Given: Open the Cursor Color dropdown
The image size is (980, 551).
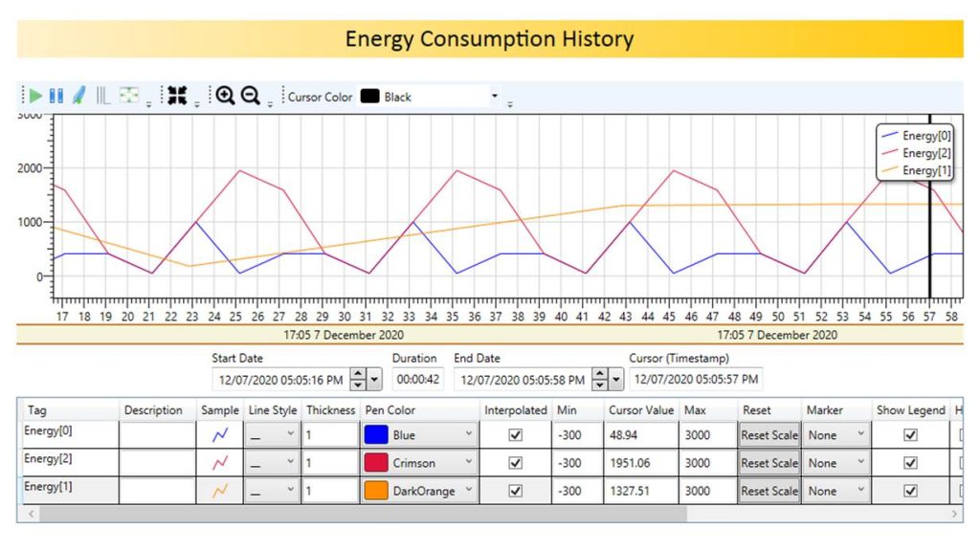Looking at the screenshot, I should (x=495, y=97).
